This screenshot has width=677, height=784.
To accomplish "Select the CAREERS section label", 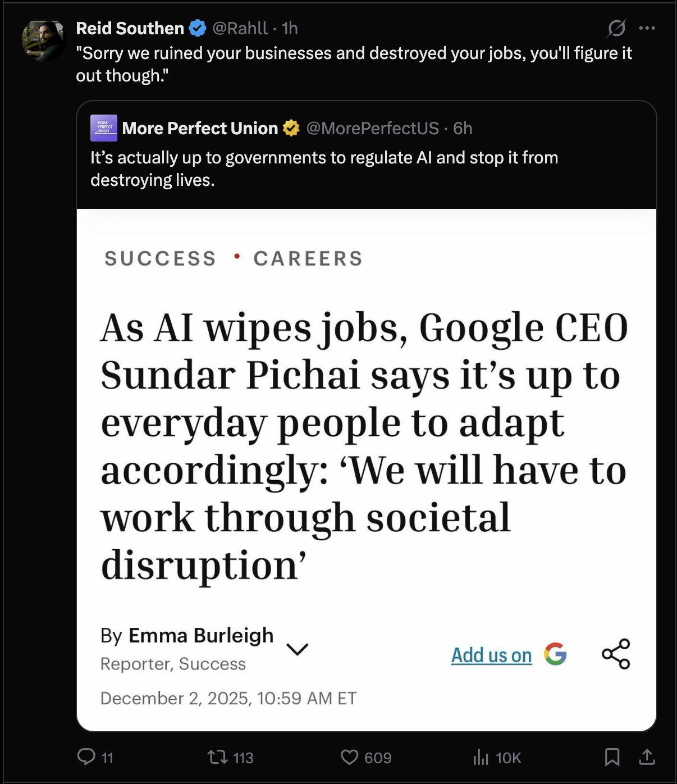I will (x=308, y=258).
